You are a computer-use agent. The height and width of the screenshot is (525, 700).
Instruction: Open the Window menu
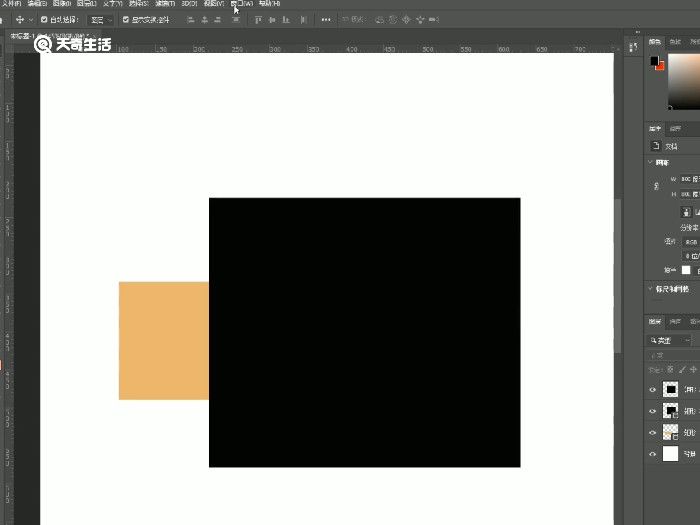(242, 4)
